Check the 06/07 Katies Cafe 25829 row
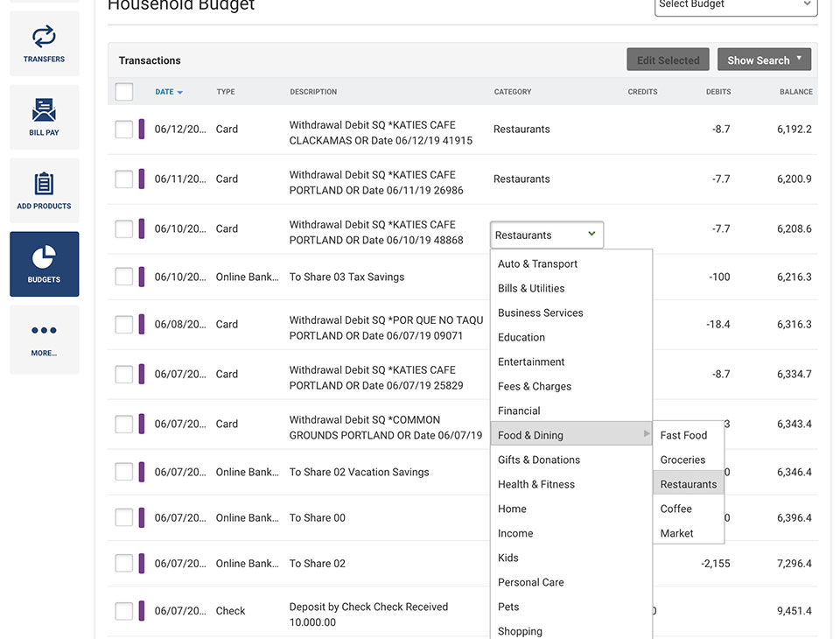 click(123, 374)
